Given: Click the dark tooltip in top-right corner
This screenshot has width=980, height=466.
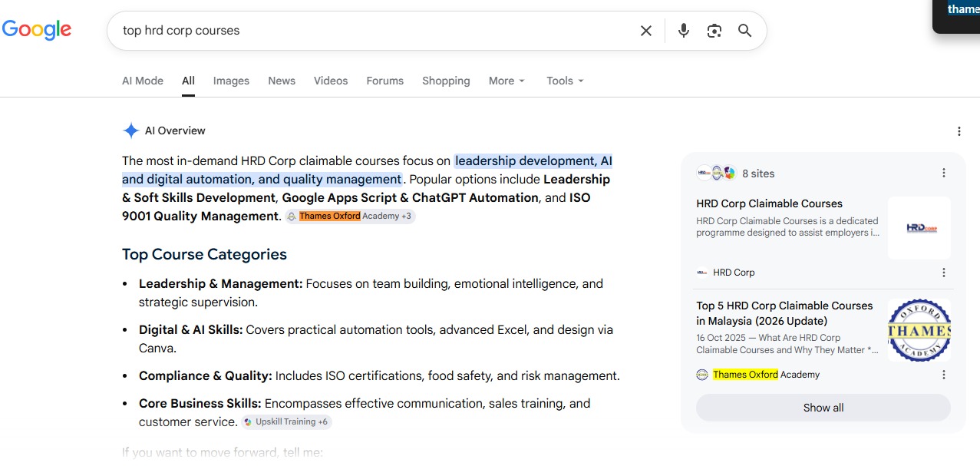Looking at the screenshot, I should 956,16.
